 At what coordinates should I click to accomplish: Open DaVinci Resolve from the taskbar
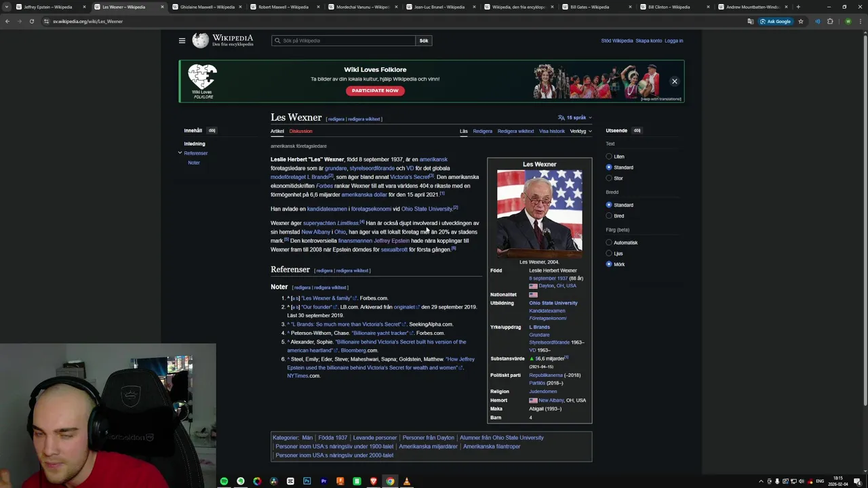pos(273,481)
